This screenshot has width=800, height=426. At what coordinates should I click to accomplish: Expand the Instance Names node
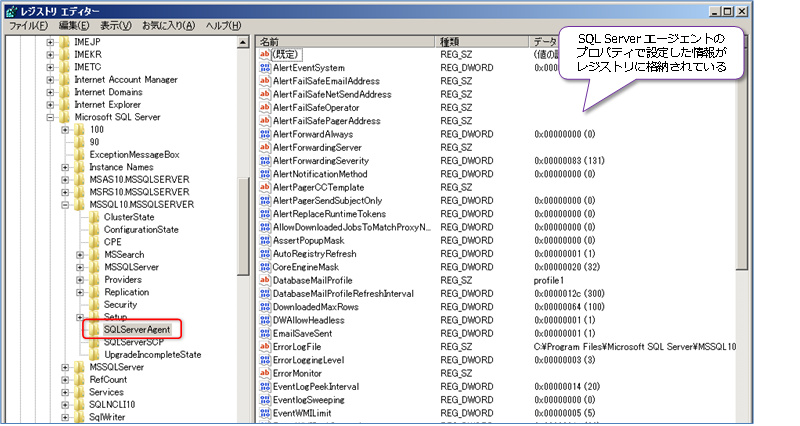pyautogui.click(x=65, y=167)
